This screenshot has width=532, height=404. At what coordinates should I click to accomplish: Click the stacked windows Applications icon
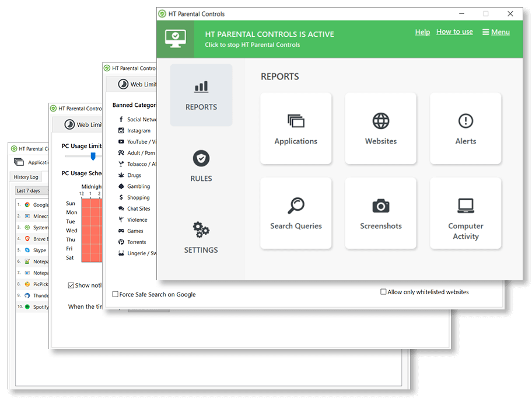coord(296,121)
